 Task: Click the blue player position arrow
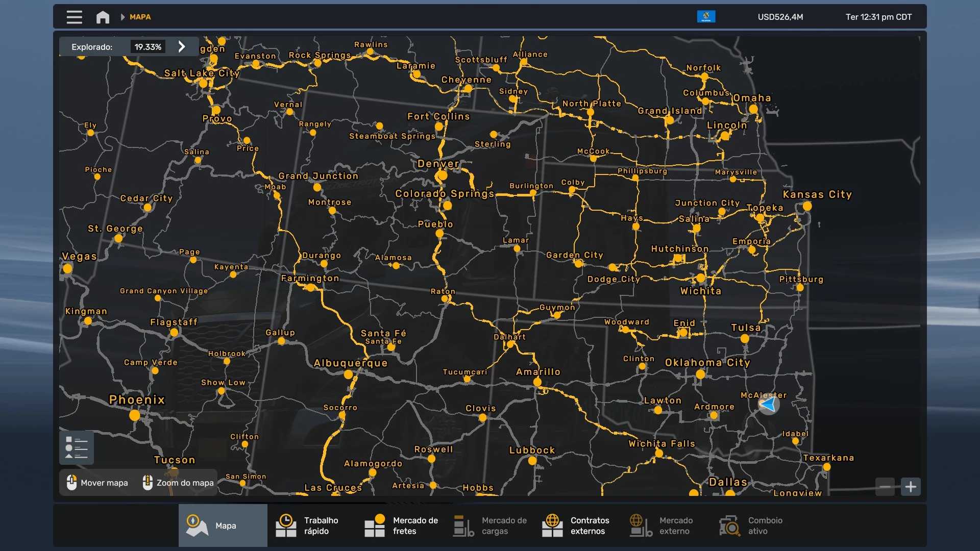(x=768, y=405)
